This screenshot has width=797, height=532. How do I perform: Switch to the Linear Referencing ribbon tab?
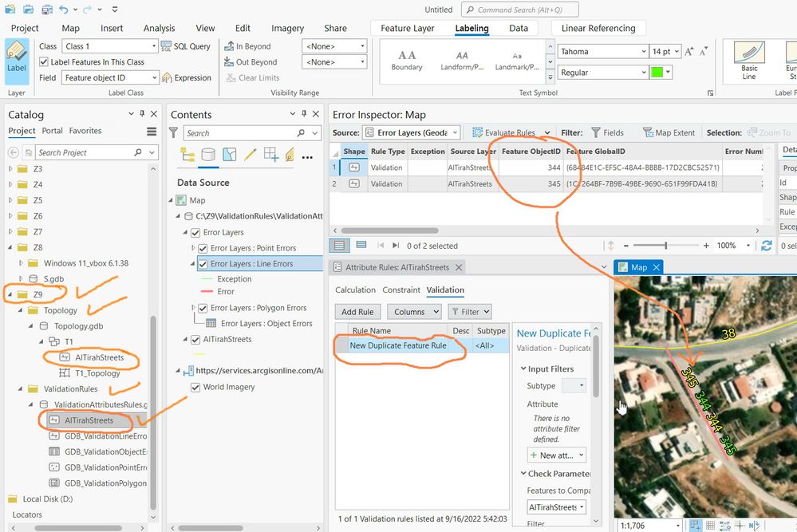pyautogui.click(x=598, y=28)
